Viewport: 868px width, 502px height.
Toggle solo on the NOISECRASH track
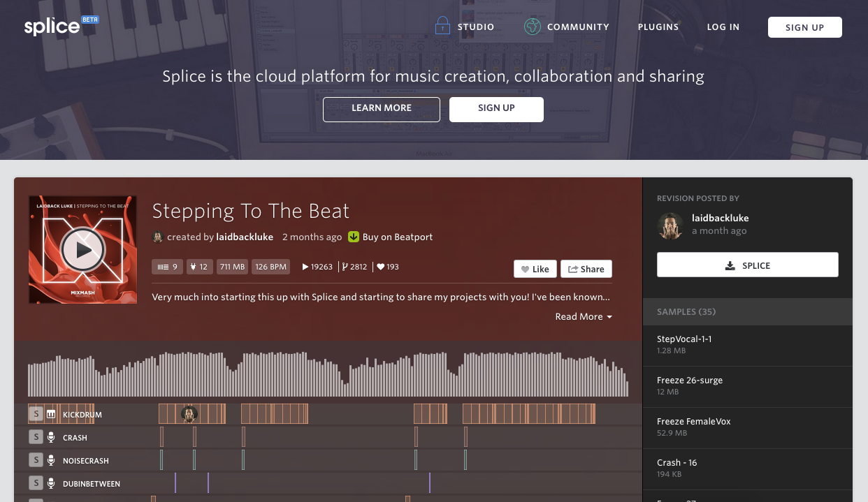pos(36,460)
